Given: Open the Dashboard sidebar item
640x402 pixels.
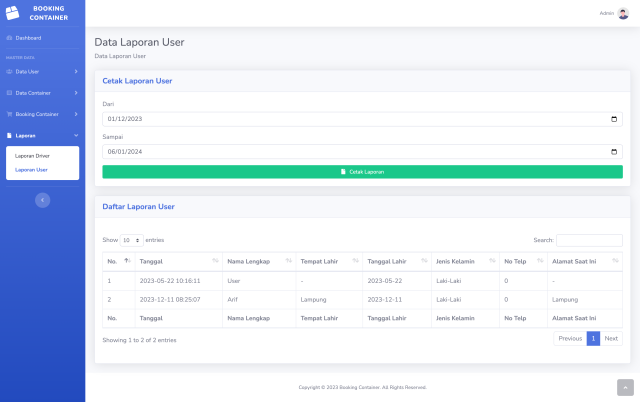Looking at the screenshot, I should coord(28,38).
